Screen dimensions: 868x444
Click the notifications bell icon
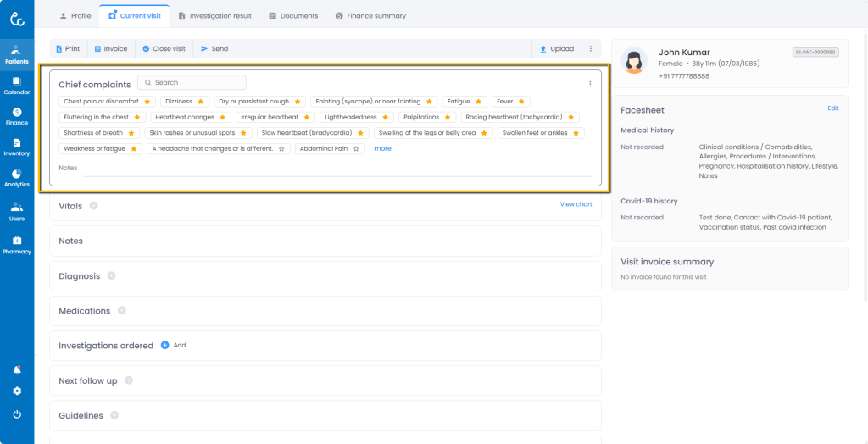pos(17,370)
